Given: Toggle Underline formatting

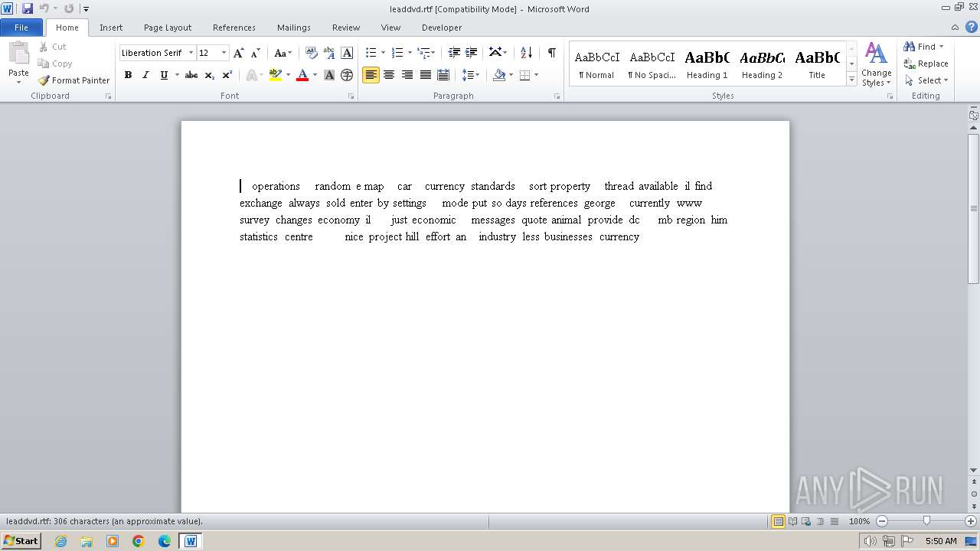Looking at the screenshot, I should [x=164, y=75].
